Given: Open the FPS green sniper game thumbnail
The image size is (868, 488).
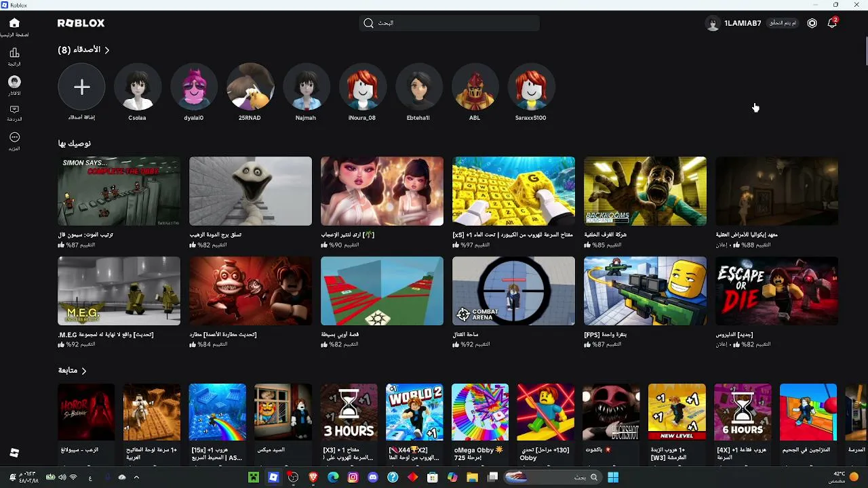Looking at the screenshot, I should click(645, 291).
